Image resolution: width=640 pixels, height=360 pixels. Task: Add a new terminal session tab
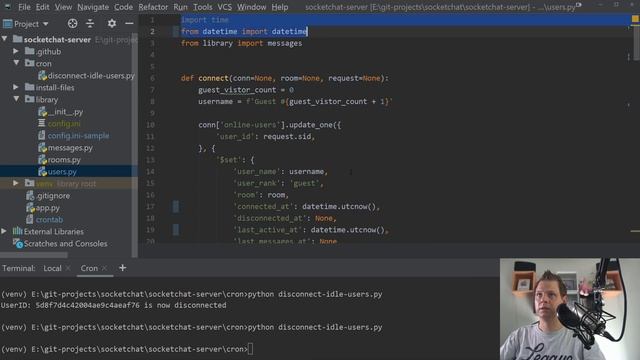[122, 268]
